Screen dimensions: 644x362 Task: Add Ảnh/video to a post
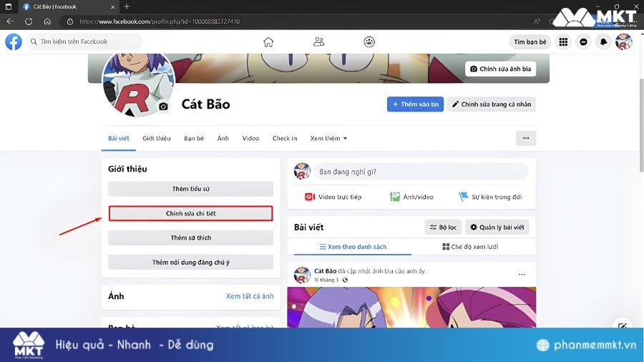[x=411, y=197]
